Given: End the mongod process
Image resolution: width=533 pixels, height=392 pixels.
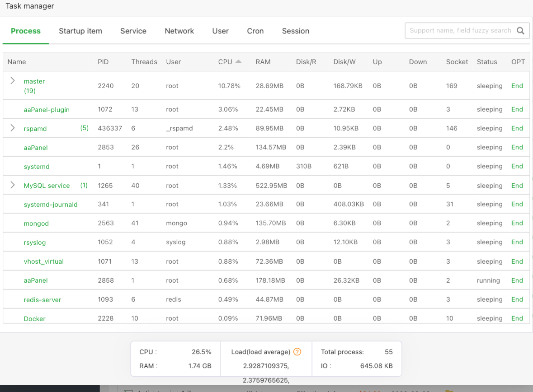Looking at the screenshot, I should click(517, 223).
